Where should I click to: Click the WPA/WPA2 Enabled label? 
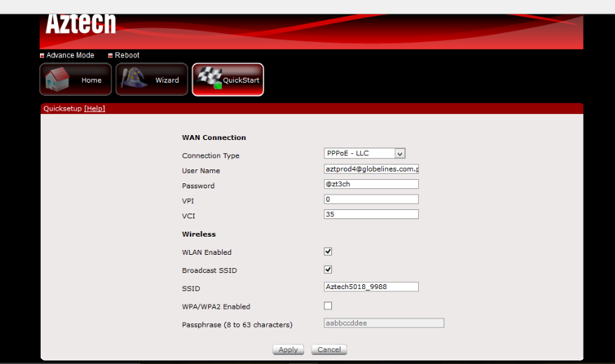pos(216,307)
